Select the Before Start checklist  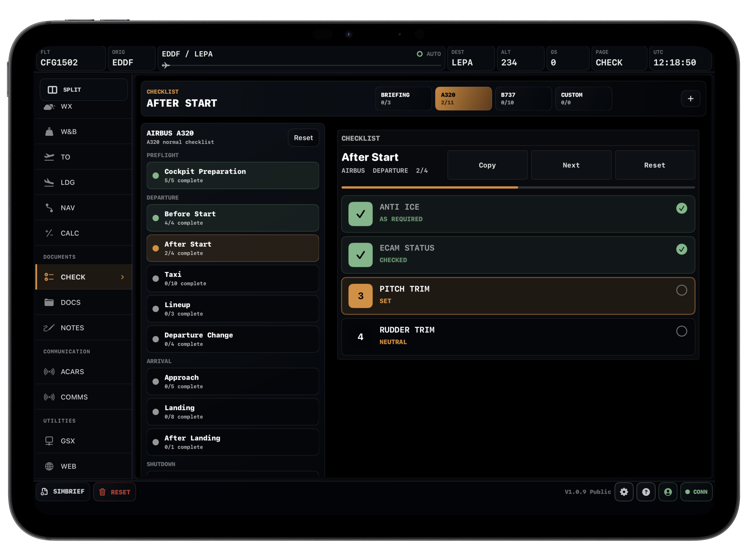coord(233,218)
